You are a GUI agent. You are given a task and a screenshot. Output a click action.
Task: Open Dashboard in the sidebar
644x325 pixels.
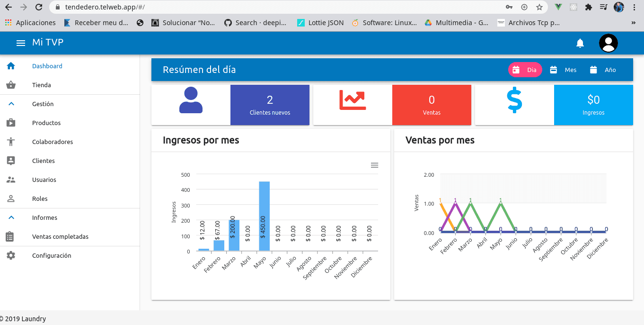[x=70, y=66]
